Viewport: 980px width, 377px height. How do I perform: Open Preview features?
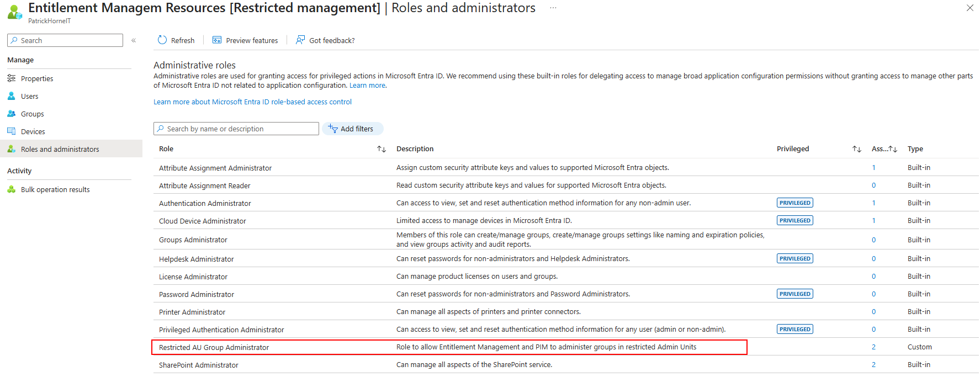(245, 40)
